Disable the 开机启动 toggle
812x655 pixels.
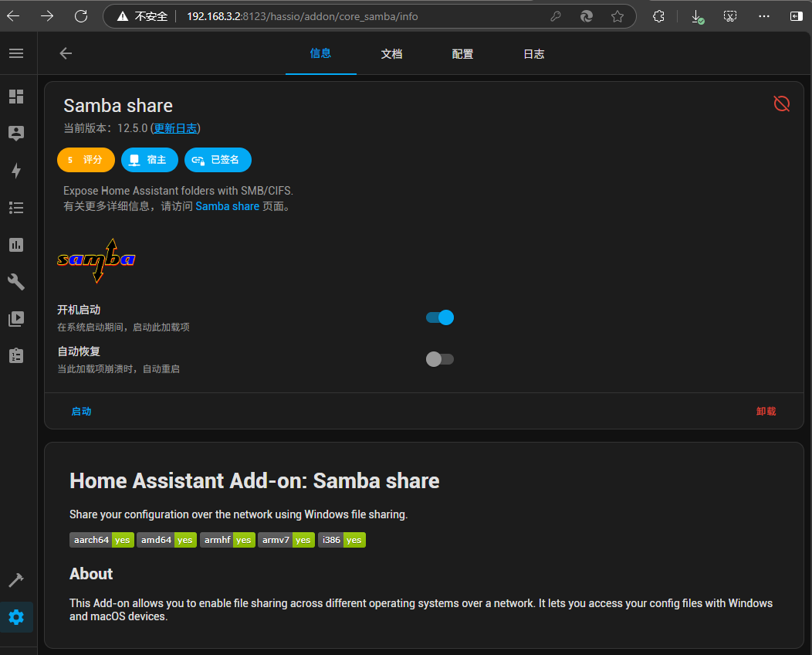click(440, 317)
